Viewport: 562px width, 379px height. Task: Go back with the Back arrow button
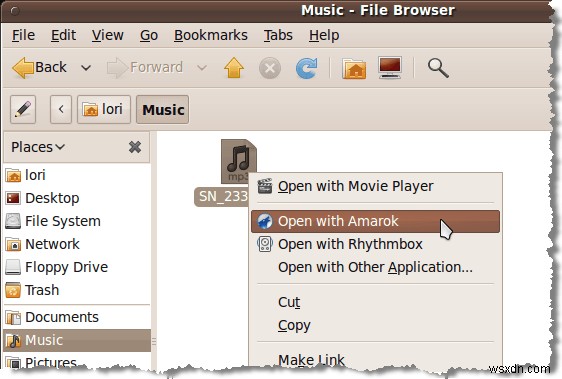coord(39,67)
